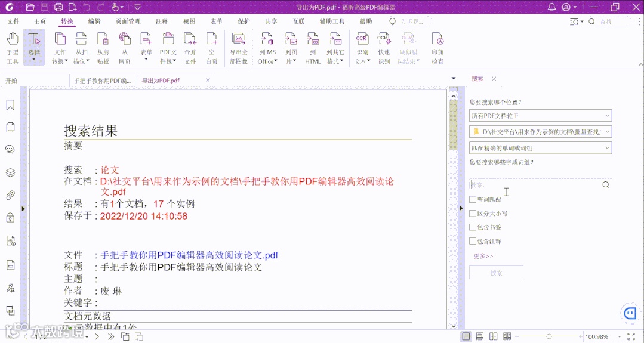Expand the left navigation panel arrow
Image resolution: width=644 pixels, height=343 pixels.
[23, 208]
